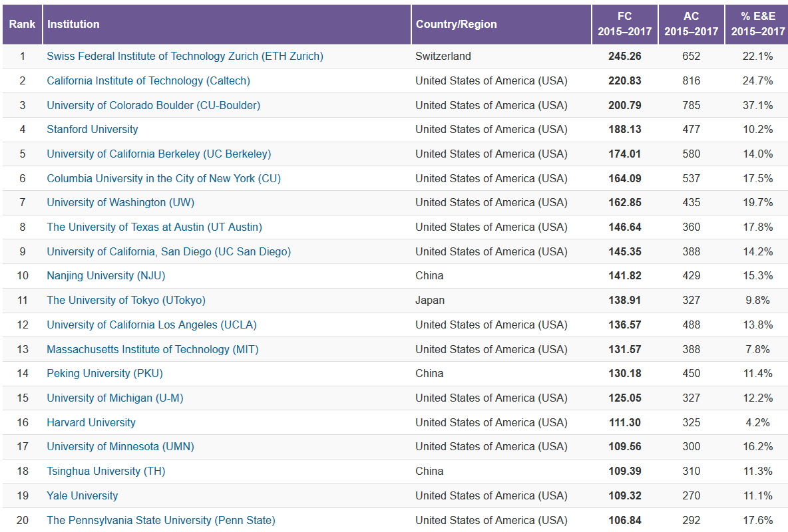Click the AC 2015–2017 column header

click(691, 24)
